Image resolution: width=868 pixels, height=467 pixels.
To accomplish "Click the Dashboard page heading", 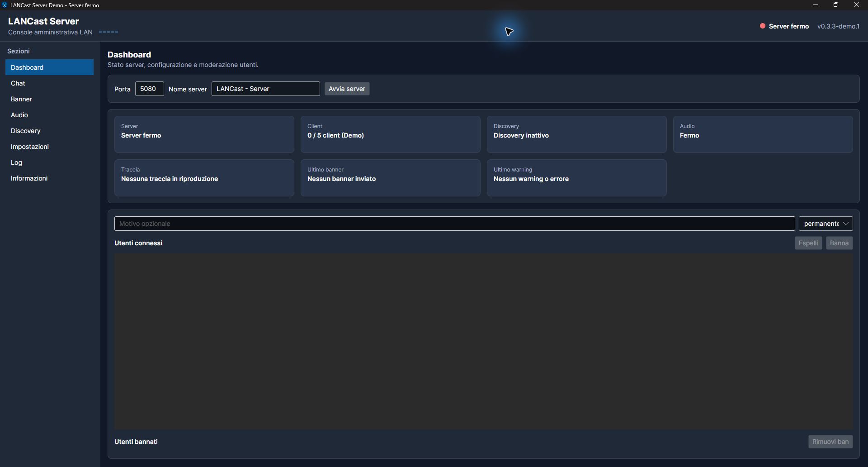I will [x=129, y=55].
